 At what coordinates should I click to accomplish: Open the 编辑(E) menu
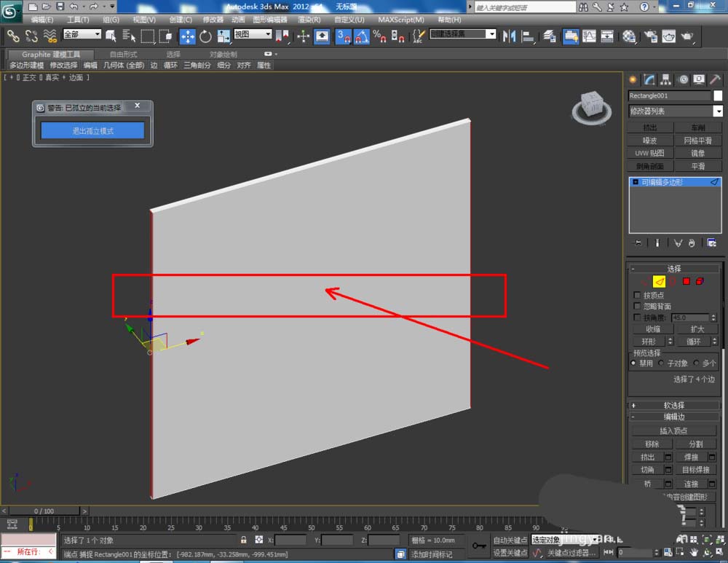[41, 20]
